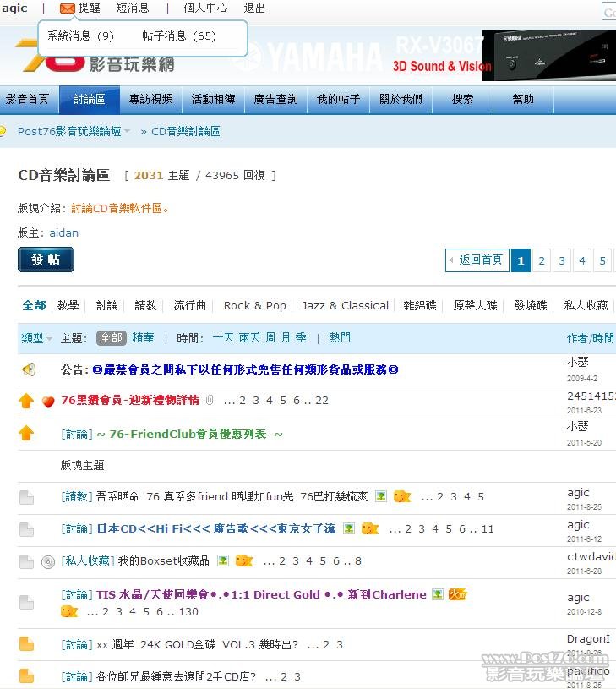Click the image attachment icon on 吾系晒命 thread
This screenshot has width=616, height=689.
tap(380, 496)
